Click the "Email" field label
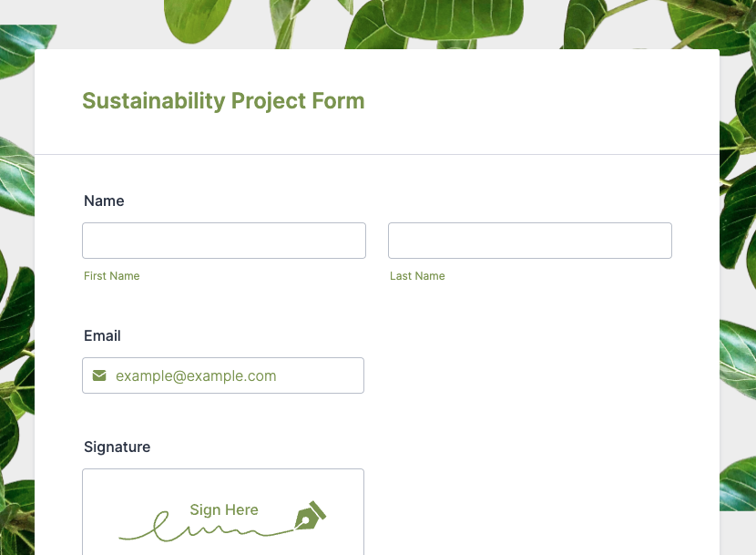This screenshot has height=555, width=756. point(102,335)
